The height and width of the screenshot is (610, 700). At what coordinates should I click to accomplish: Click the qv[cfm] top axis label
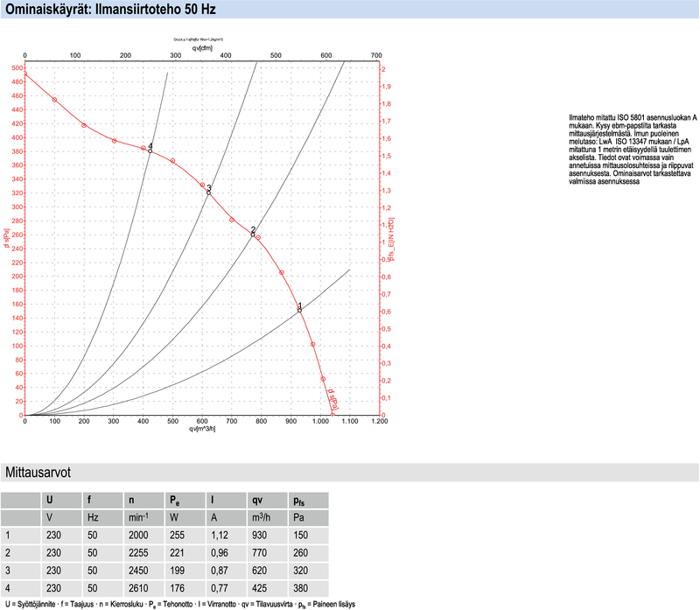203,47
